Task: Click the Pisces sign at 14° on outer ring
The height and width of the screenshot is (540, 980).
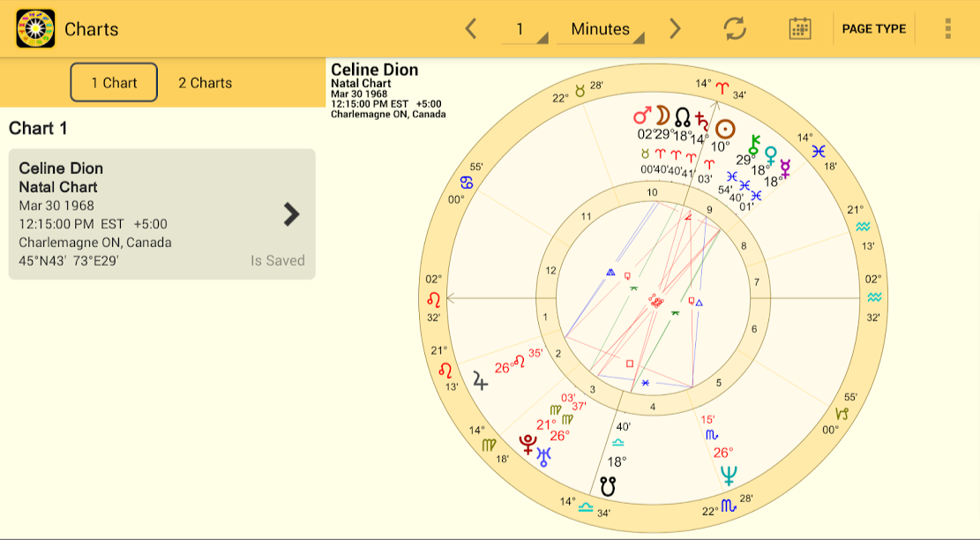Action: pos(819,151)
